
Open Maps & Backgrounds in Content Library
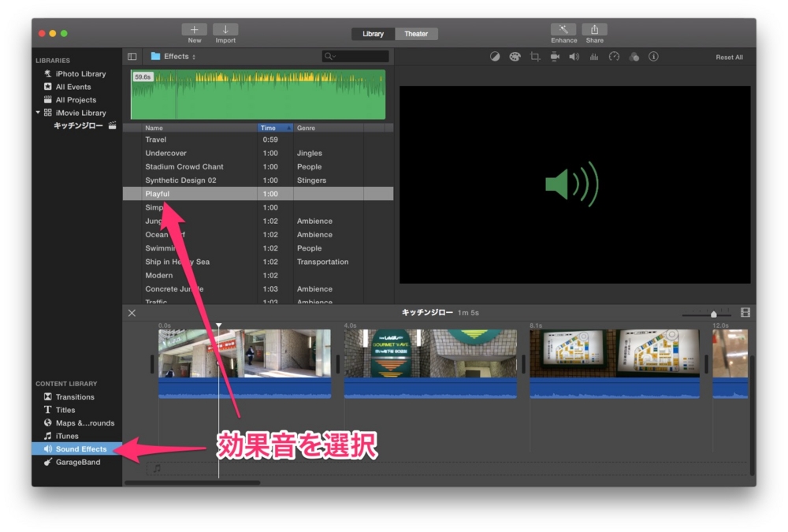point(79,423)
